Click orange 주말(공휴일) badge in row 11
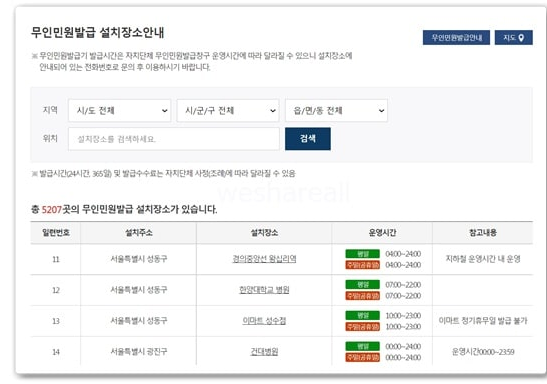Screen dimensions: 547x384 pos(363,265)
